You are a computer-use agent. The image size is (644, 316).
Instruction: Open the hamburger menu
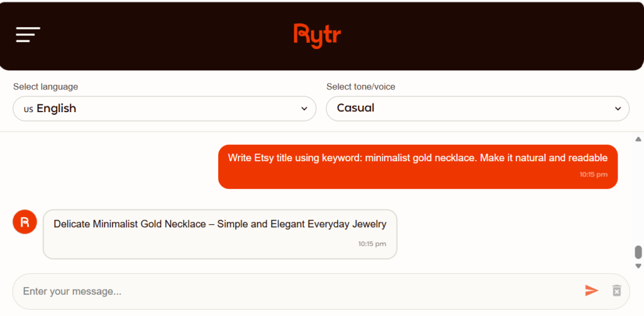(x=28, y=35)
